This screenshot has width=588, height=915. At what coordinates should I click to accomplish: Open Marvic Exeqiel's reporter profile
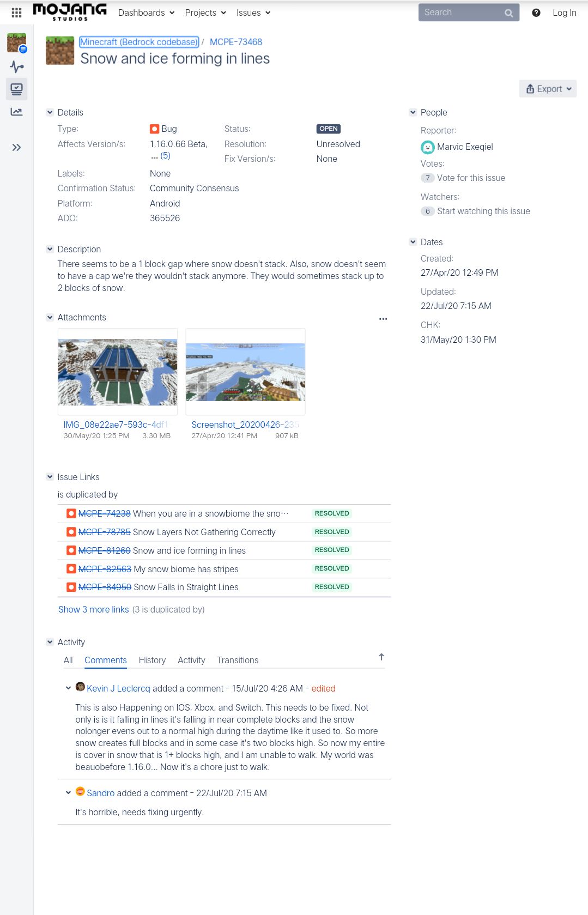[x=465, y=147]
